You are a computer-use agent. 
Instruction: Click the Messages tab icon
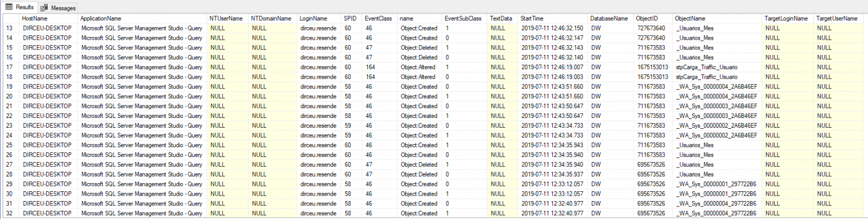[44, 8]
